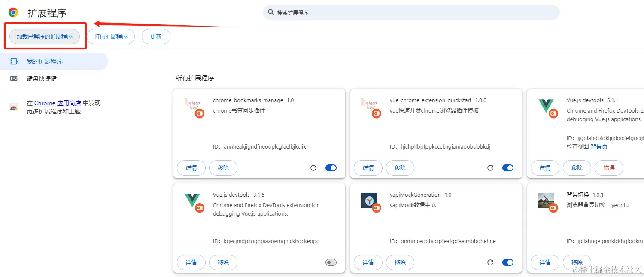Click the keyboard icon beside 键盘快捷键
The height and width of the screenshot is (277, 644).
coord(14,79)
